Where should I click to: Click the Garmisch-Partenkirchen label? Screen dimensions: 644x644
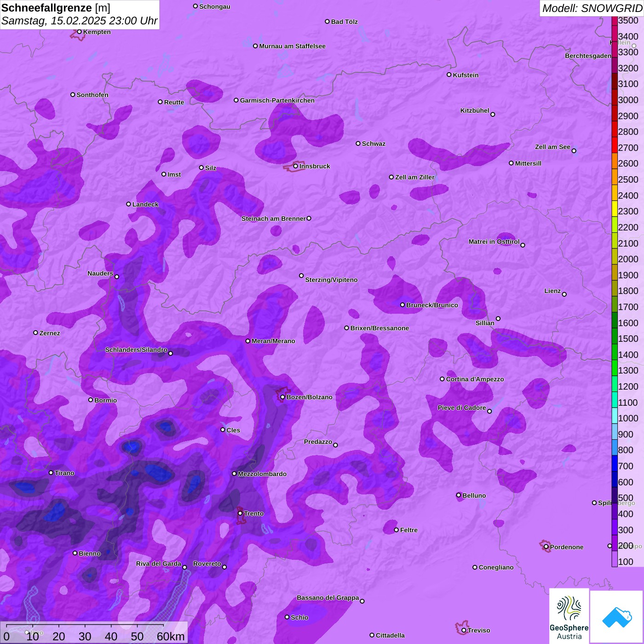(x=277, y=100)
